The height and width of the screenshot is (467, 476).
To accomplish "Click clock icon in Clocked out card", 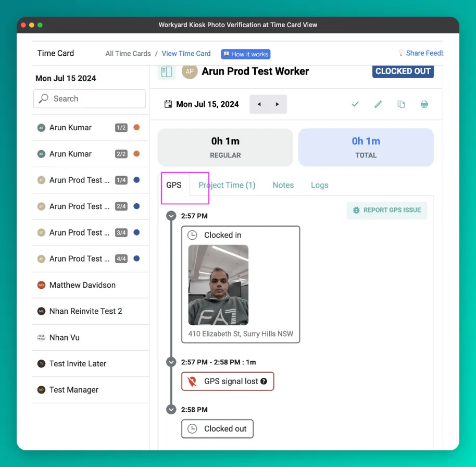I will [x=192, y=429].
